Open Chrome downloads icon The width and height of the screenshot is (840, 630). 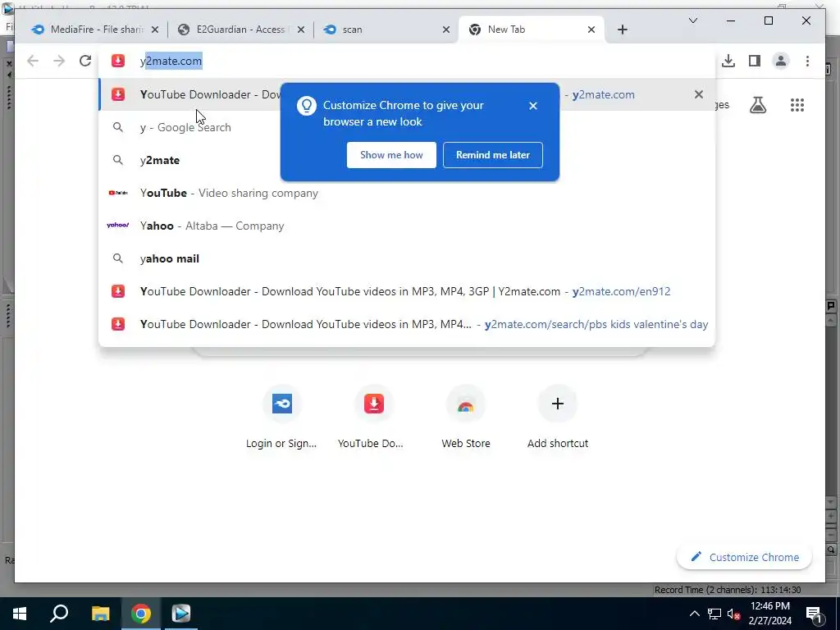coord(728,61)
